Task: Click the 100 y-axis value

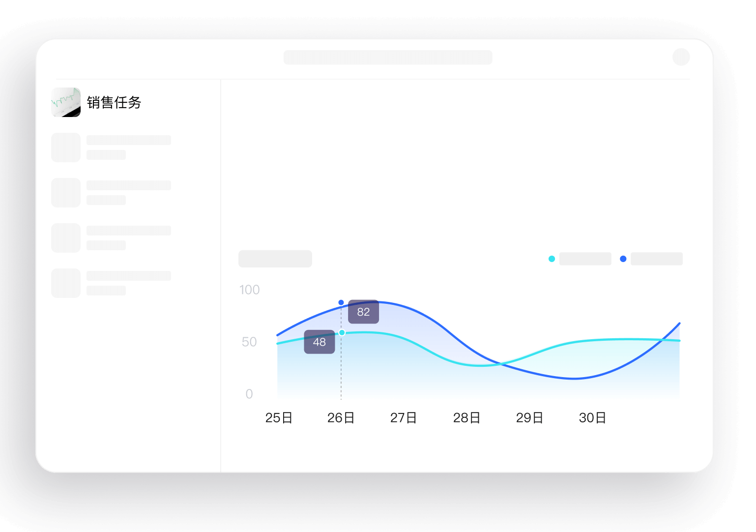Action: coord(250,290)
